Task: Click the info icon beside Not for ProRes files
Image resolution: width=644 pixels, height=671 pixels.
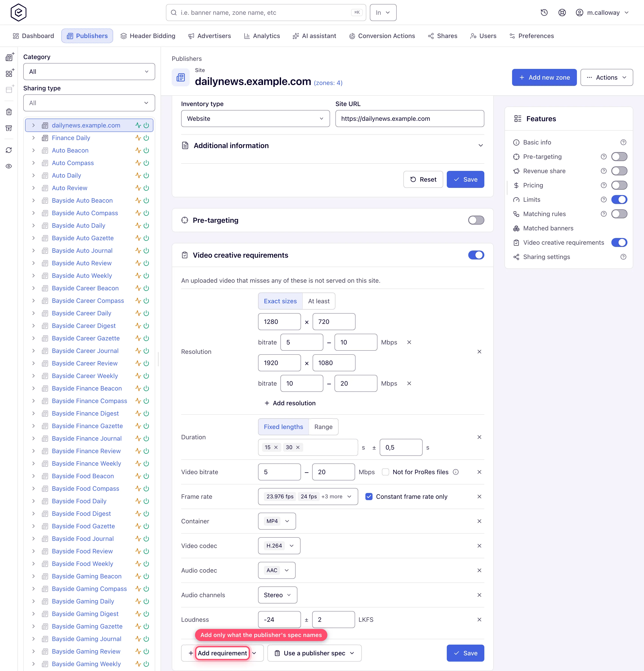Action: [x=456, y=472]
